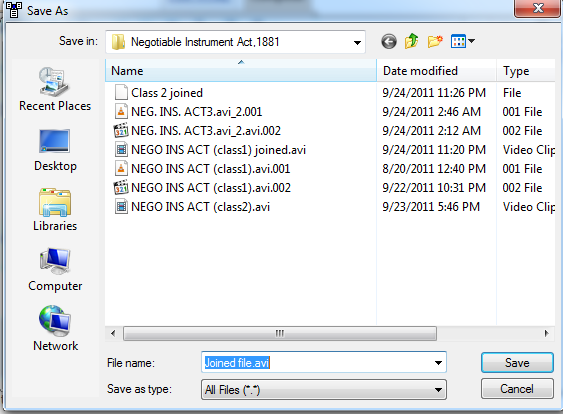Viewport: 563px width, 414px height.
Task: Select the file name 'NEGO INS ACT (class2).avi'
Action: click(200, 207)
